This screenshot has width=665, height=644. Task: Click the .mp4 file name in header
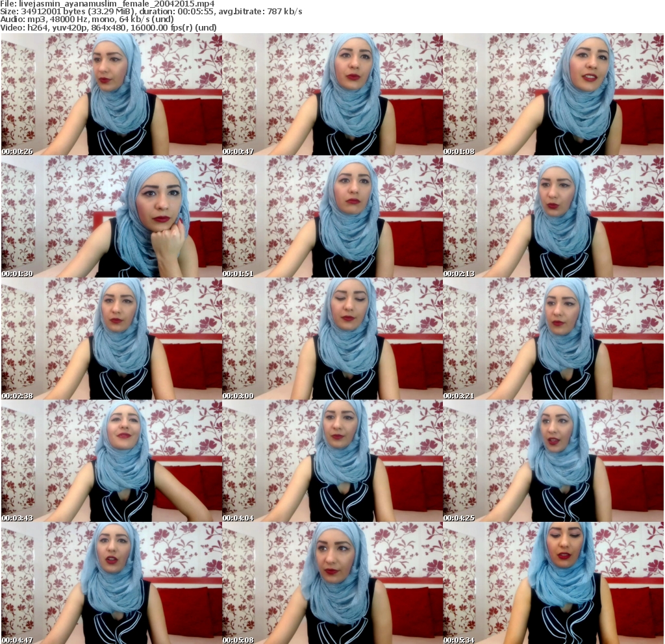(117, 4)
